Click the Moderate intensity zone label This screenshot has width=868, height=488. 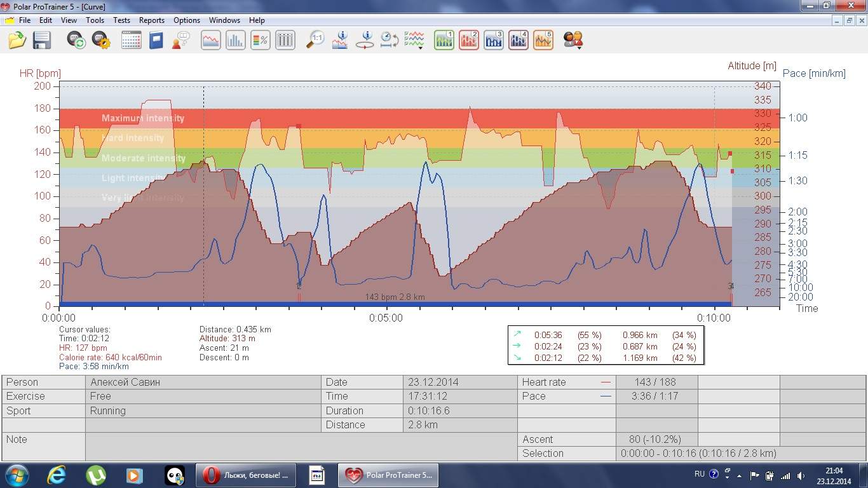pos(144,158)
